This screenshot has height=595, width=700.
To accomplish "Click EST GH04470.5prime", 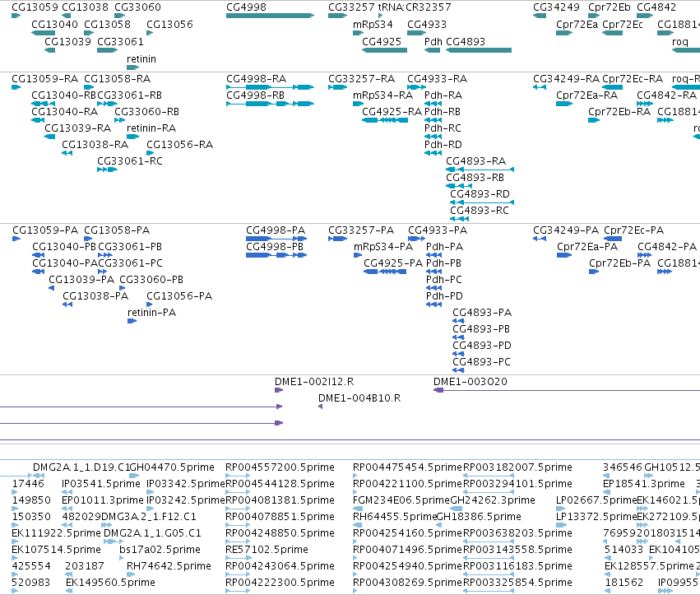I will [172, 467].
